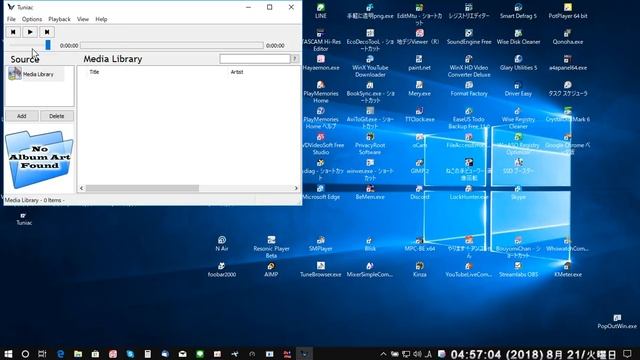Select the Kinza desktop icon
The width and height of the screenshot is (640, 360).
(420, 270)
